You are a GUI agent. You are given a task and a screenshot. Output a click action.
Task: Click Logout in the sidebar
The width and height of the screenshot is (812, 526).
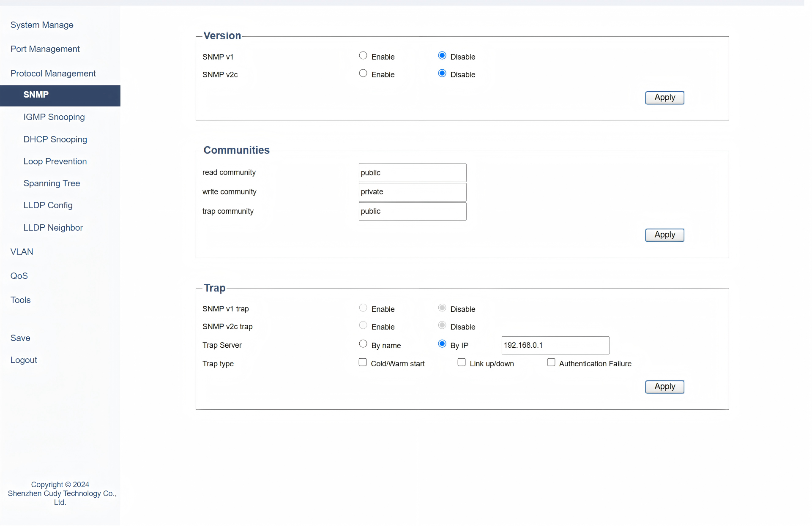24,360
